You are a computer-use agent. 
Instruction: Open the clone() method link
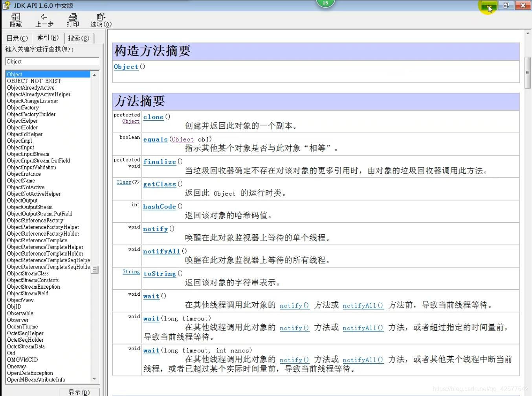[x=153, y=117]
